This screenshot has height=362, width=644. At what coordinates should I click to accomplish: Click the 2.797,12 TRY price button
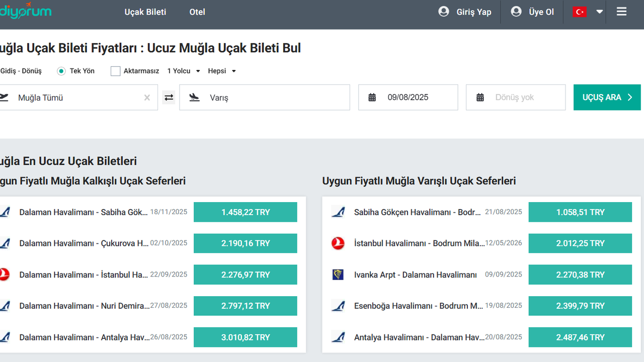[x=246, y=306]
